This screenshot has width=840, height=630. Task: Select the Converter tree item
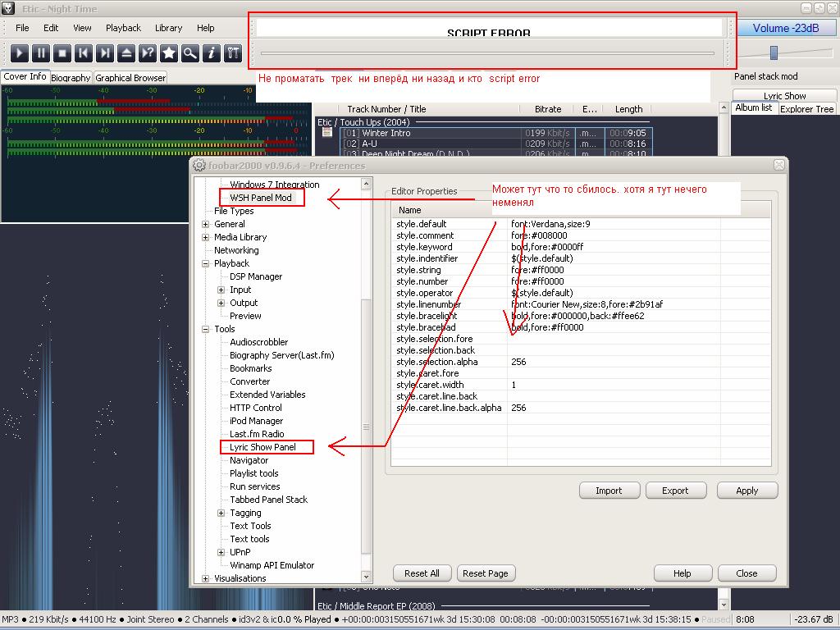point(250,381)
